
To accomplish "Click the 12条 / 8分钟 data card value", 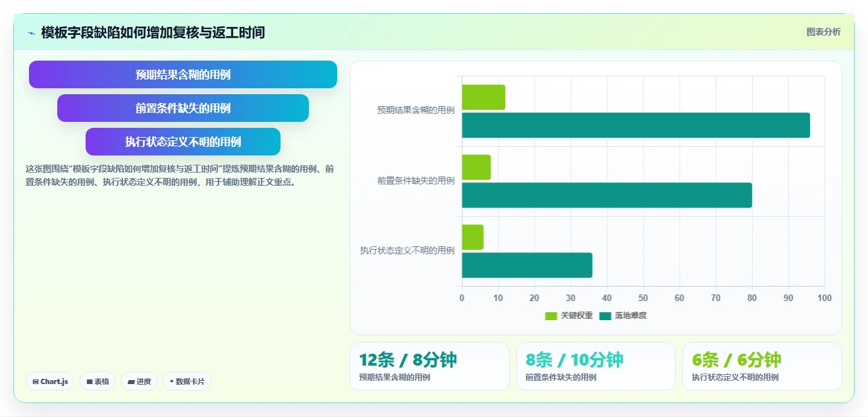I will click(408, 360).
